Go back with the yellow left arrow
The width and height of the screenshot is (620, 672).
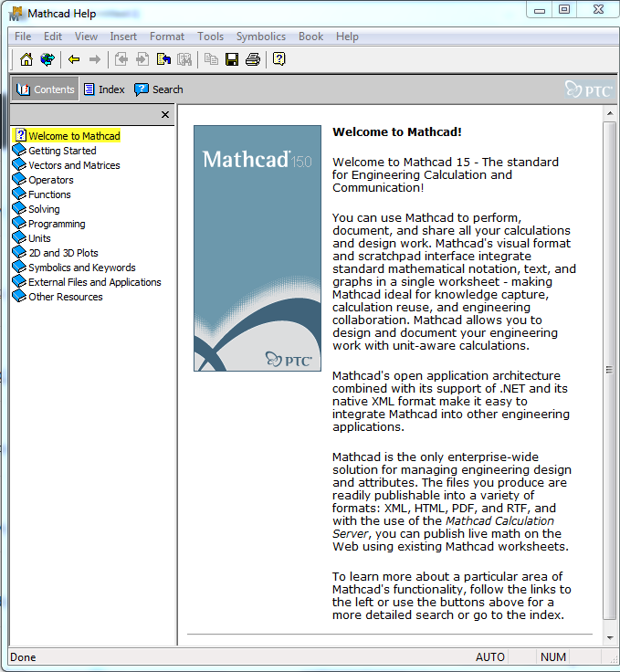74,59
